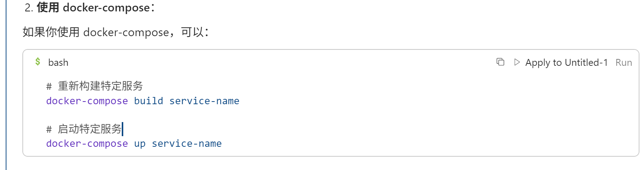Screen dimensions: 644x170
Task: Click the list number 2 before heading
Action: pyautogui.click(x=29, y=8)
